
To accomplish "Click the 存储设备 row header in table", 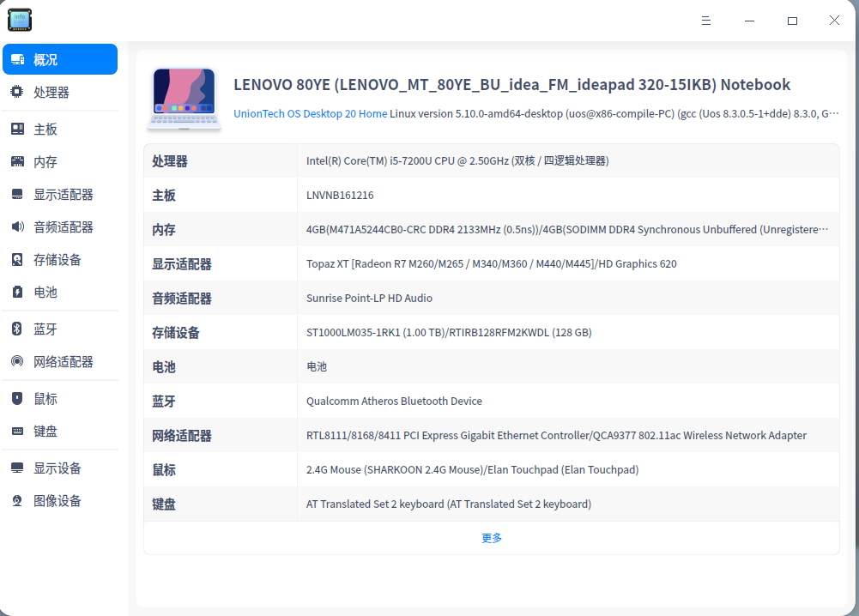I will (x=176, y=333).
